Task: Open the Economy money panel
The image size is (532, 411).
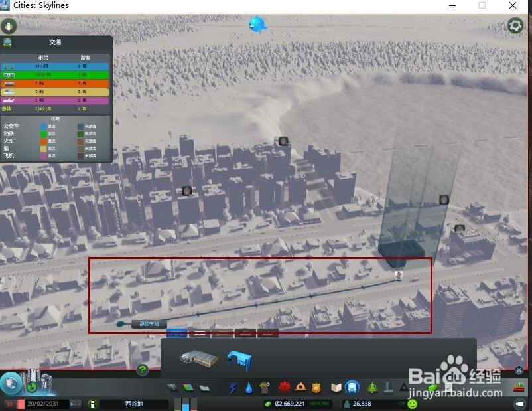Action: click(432, 388)
